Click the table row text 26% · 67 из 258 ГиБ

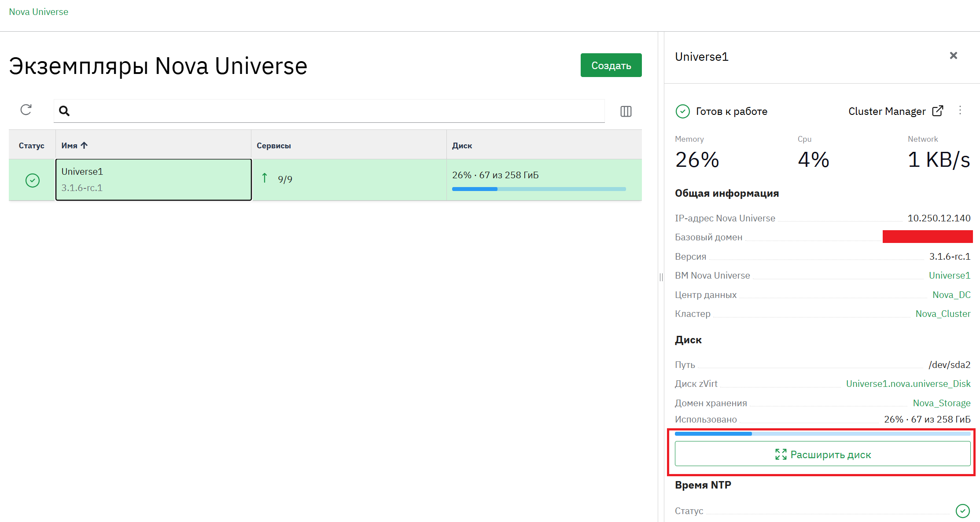click(495, 175)
